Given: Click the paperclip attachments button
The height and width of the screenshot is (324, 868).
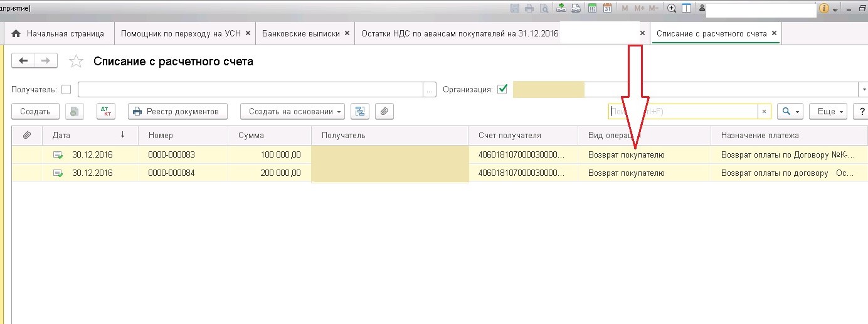Looking at the screenshot, I should pyautogui.click(x=384, y=111).
